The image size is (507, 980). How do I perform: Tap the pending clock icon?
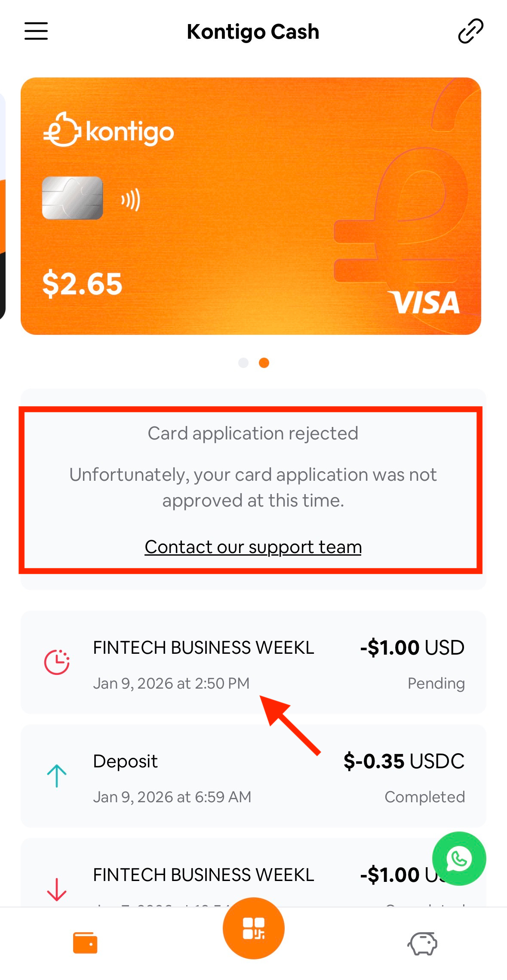[x=57, y=662]
